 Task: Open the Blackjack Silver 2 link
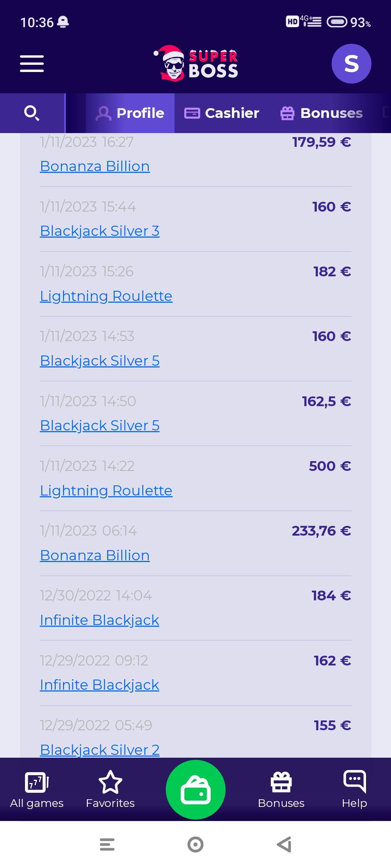click(x=100, y=750)
